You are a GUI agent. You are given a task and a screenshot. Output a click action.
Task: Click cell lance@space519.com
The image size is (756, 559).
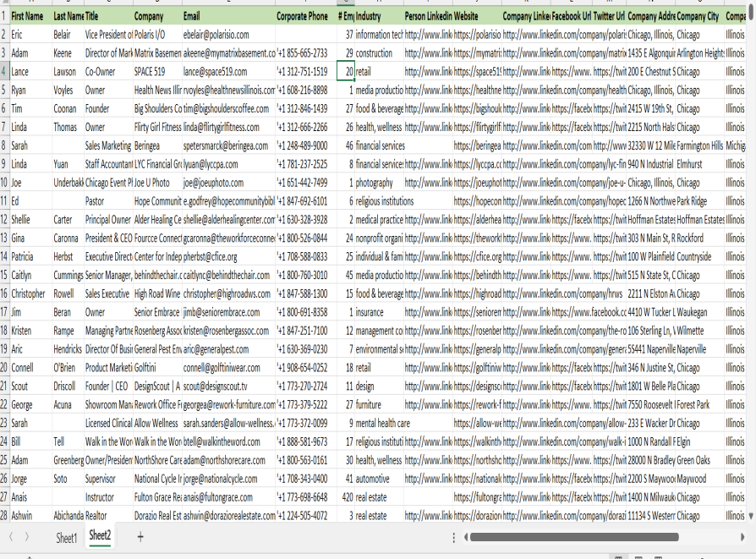(228, 72)
